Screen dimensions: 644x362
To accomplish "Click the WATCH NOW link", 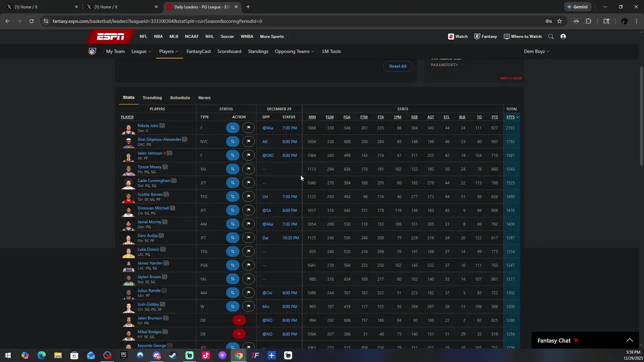I will coord(511,78).
